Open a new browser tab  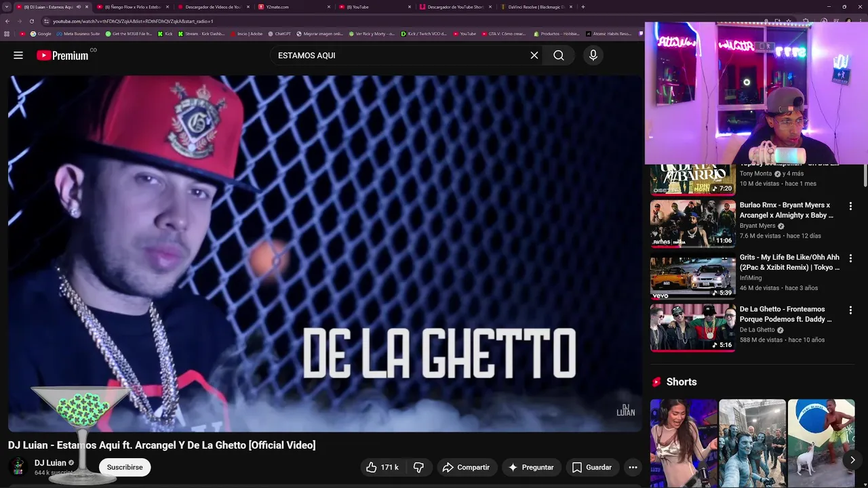[583, 7]
